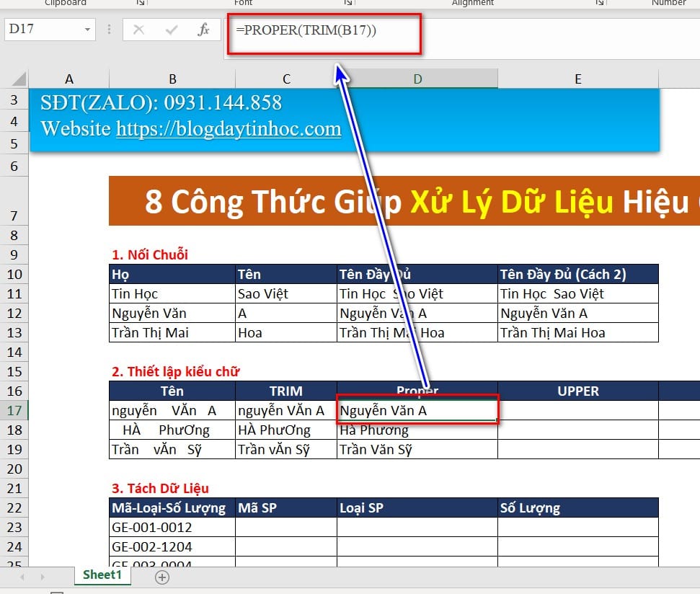
Task: Click cell 'Trần Thị Mai' in Họ column
Action: 172,332
